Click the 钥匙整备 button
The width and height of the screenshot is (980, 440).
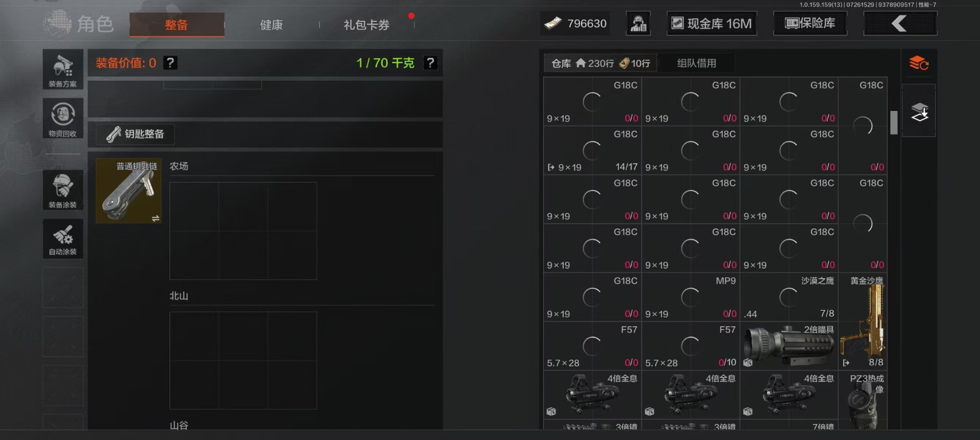(135, 134)
